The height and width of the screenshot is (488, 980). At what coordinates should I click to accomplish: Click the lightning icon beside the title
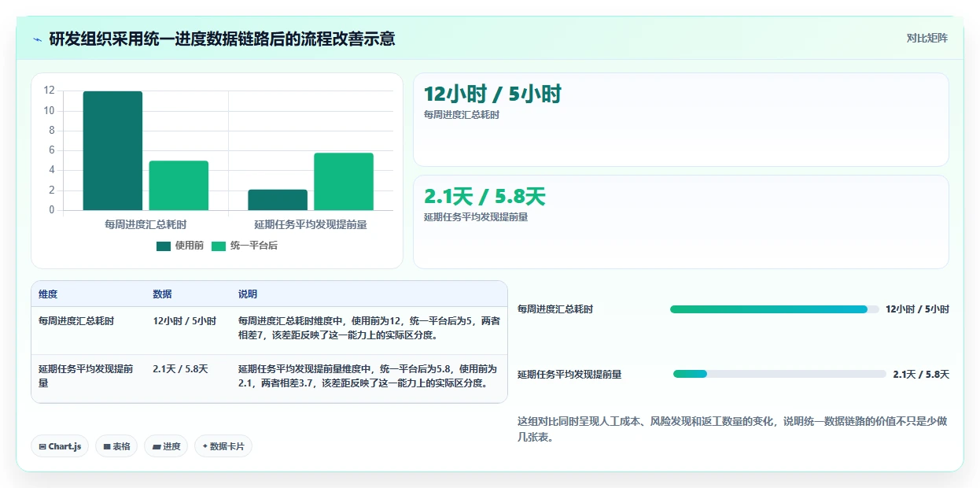(37, 39)
